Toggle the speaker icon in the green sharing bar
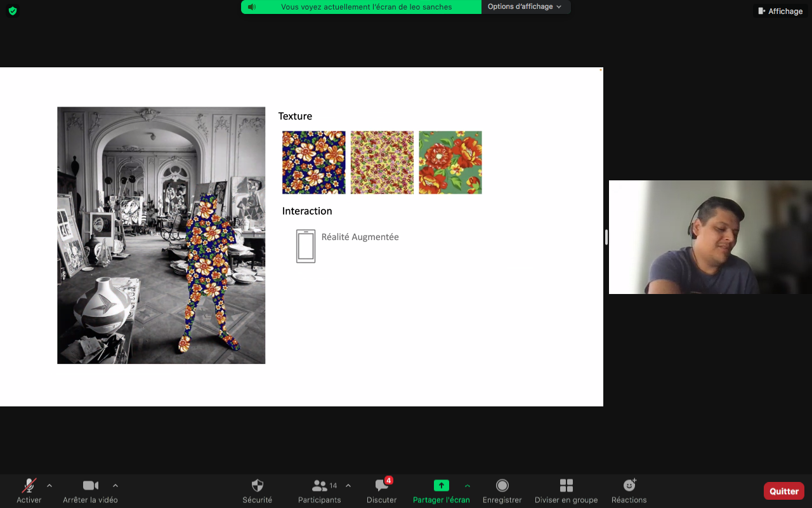 tap(252, 7)
